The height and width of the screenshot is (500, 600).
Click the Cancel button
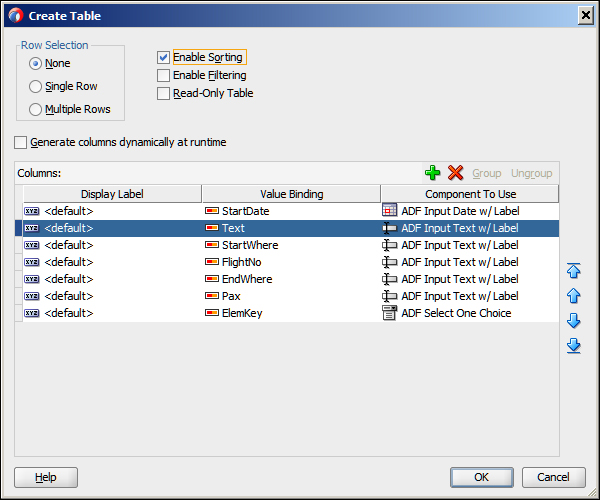[553, 477]
